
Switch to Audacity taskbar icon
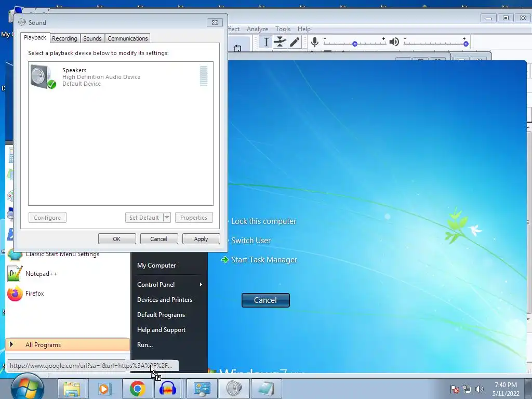click(168, 389)
